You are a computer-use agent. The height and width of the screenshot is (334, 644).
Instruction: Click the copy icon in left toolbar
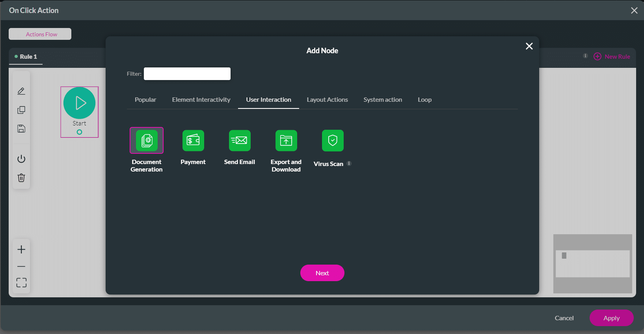21,110
